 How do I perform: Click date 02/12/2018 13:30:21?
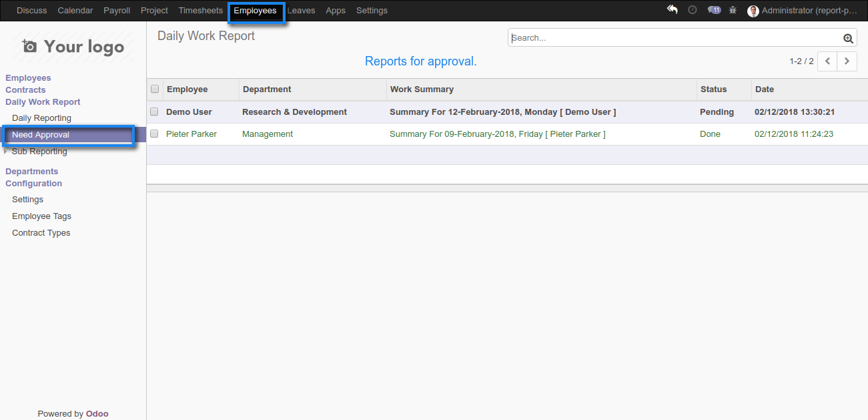[x=795, y=112]
